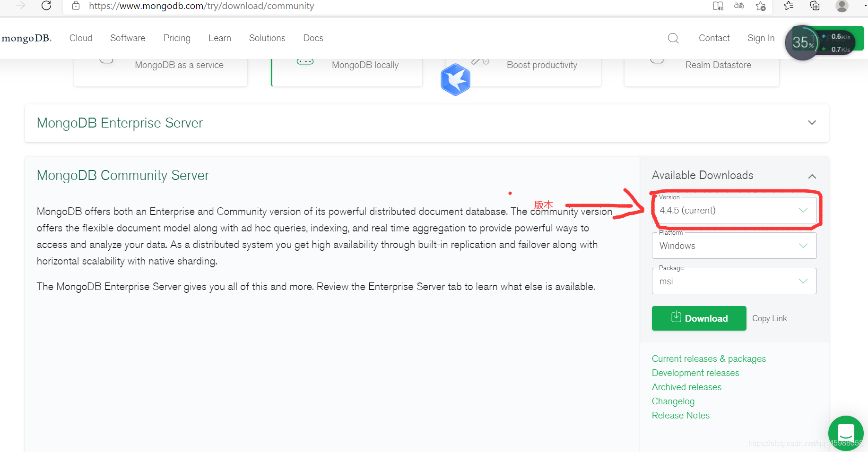Open the Changelog link
Viewport: 868px width, 452px height.
(x=673, y=401)
